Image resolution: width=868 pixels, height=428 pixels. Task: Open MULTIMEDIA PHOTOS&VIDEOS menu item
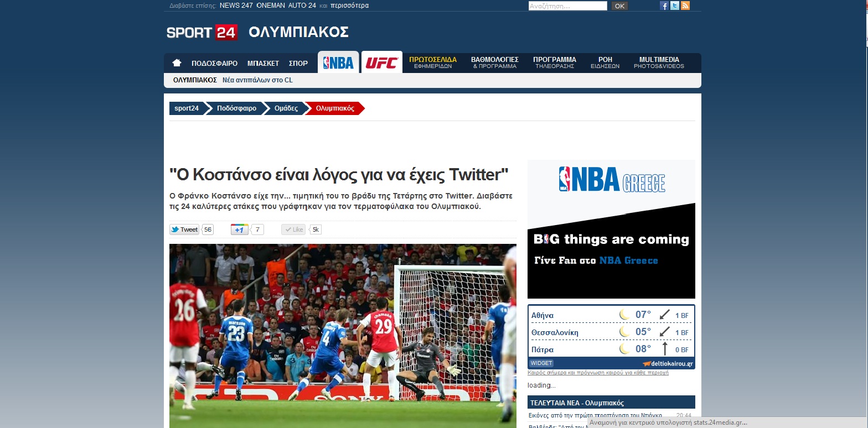659,62
